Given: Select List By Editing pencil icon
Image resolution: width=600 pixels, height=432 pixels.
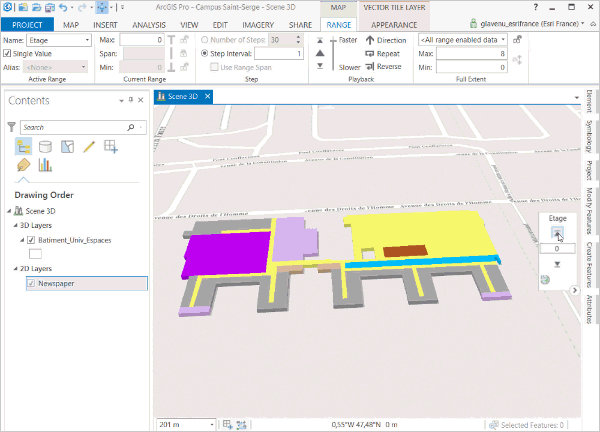Looking at the screenshot, I should pyautogui.click(x=89, y=147).
